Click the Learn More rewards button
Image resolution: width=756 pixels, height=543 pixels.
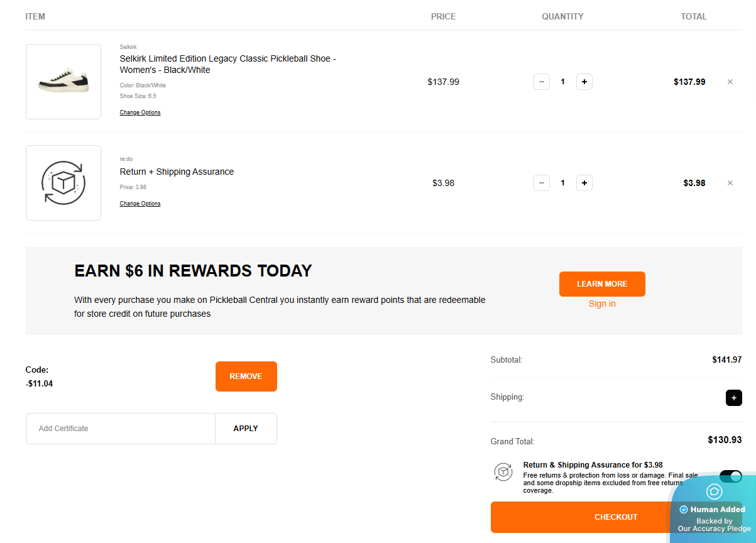(602, 284)
